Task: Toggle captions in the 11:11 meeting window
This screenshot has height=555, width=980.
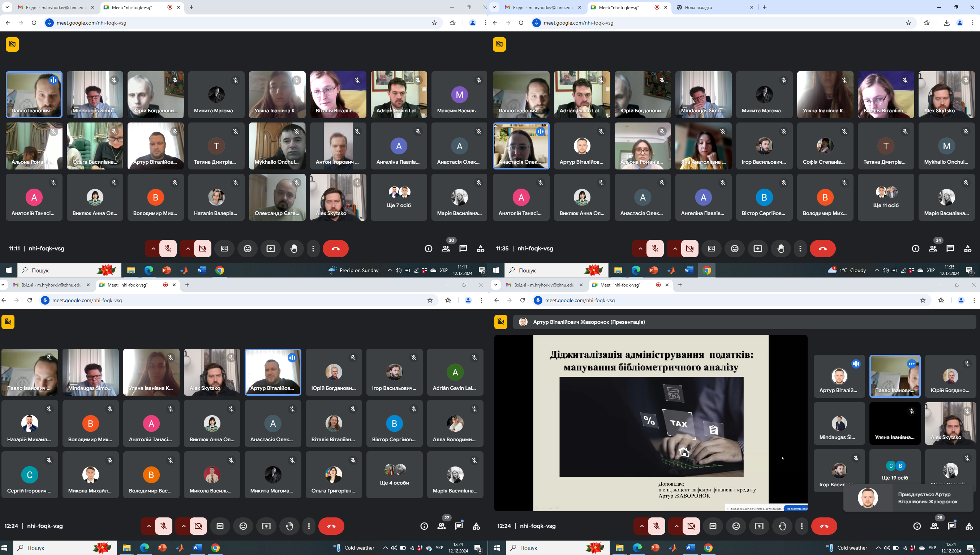Action: point(224,249)
